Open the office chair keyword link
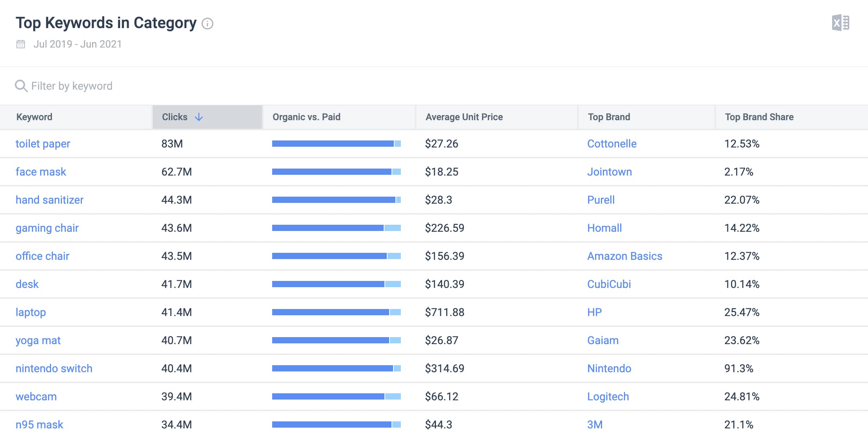Screen dimensions: 868x437 click(43, 256)
